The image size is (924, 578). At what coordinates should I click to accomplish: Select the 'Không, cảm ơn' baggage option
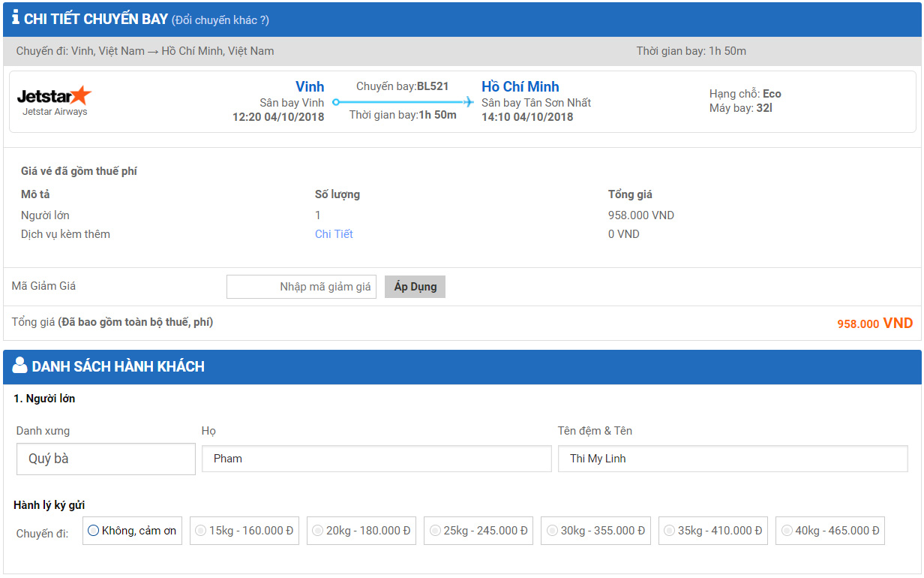pyautogui.click(x=94, y=531)
